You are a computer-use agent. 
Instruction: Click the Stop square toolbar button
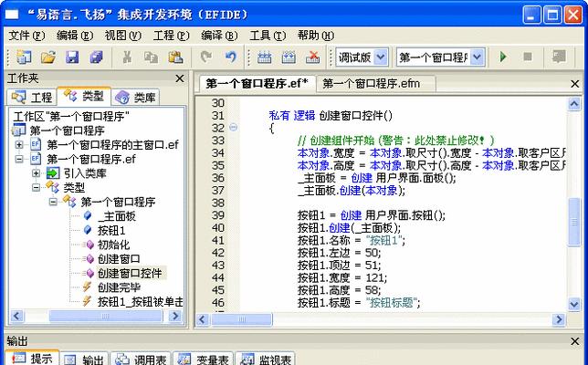[x=528, y=57]
